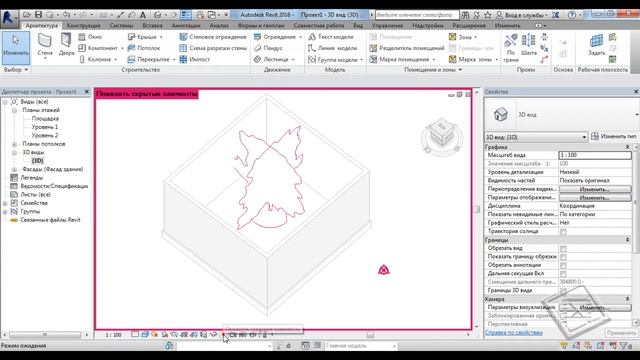Image resolution: width=640 pixels, height=360 pixels.
Task: Open the Площадка plan in project browser
Action: pos(45,118)
